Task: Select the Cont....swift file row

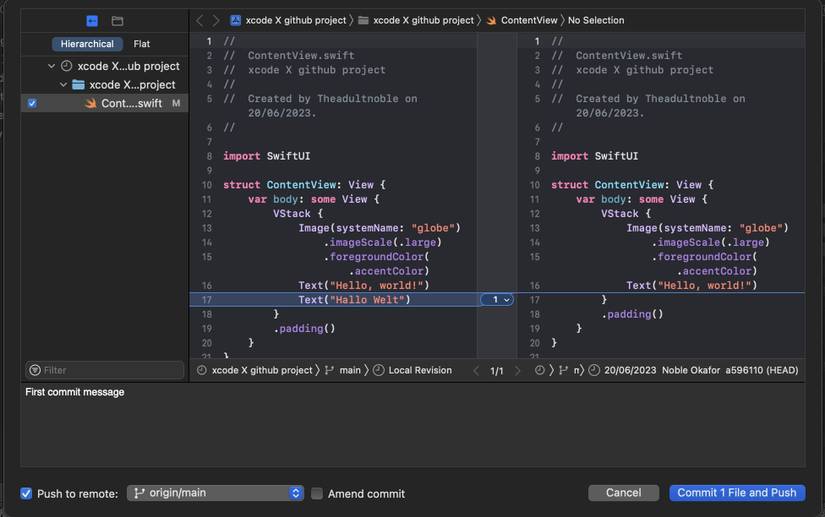Action: pyautogui.click(x=104, y=104)
